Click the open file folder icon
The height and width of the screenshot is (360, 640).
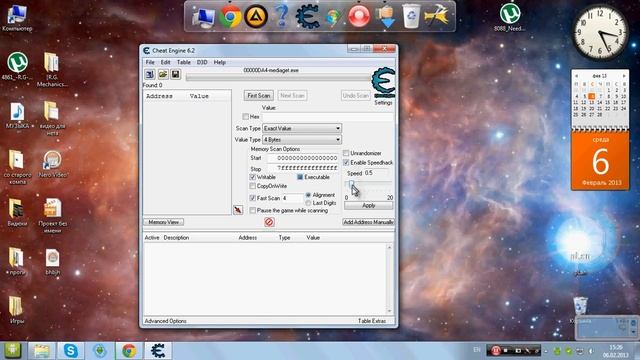pyautogui.click(x=163, y=74)
